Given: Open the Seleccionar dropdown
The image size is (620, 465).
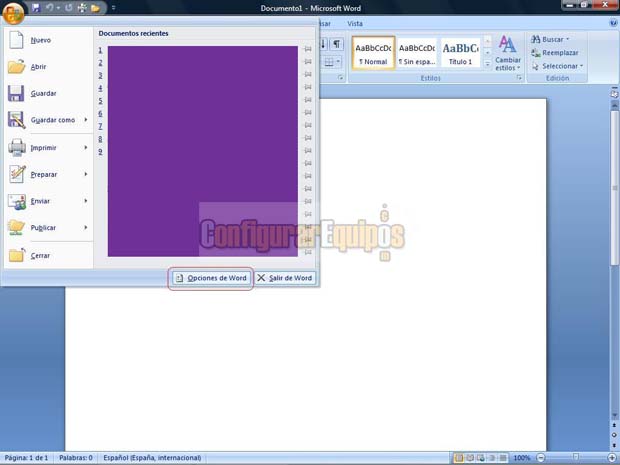Looking at the screenshot, I should (x=558, y=66).
